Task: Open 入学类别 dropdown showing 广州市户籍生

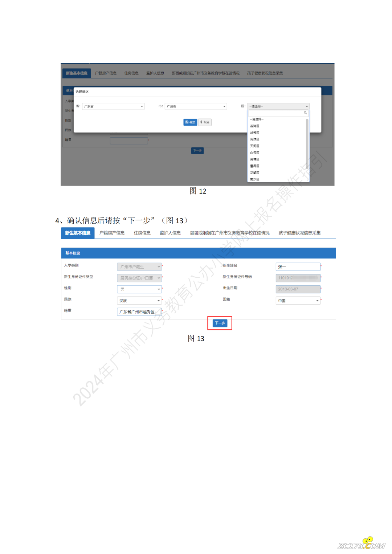Action: [x=139, y=267]
